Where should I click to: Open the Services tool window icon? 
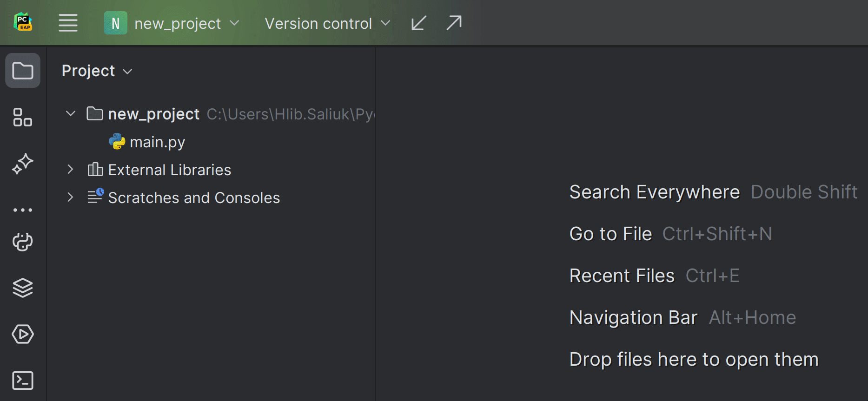pyautogui.click(x=23, y=334)
